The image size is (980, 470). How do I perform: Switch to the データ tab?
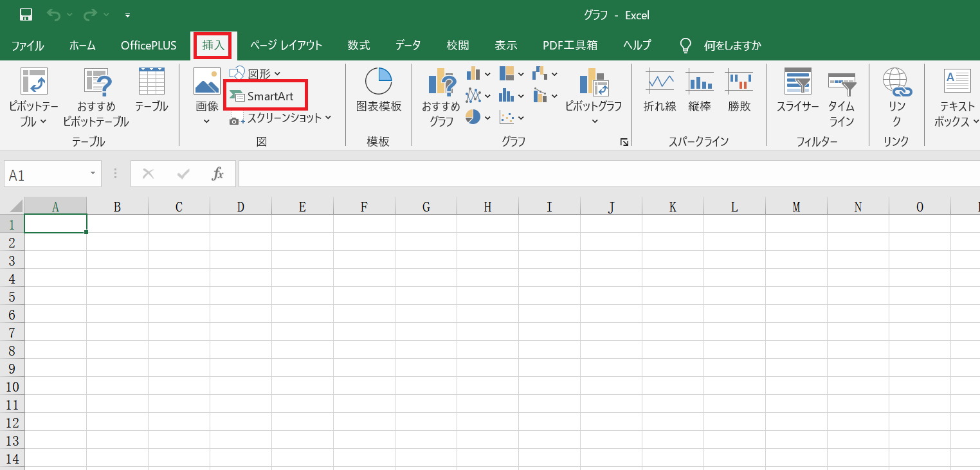(x=408, y=45)
